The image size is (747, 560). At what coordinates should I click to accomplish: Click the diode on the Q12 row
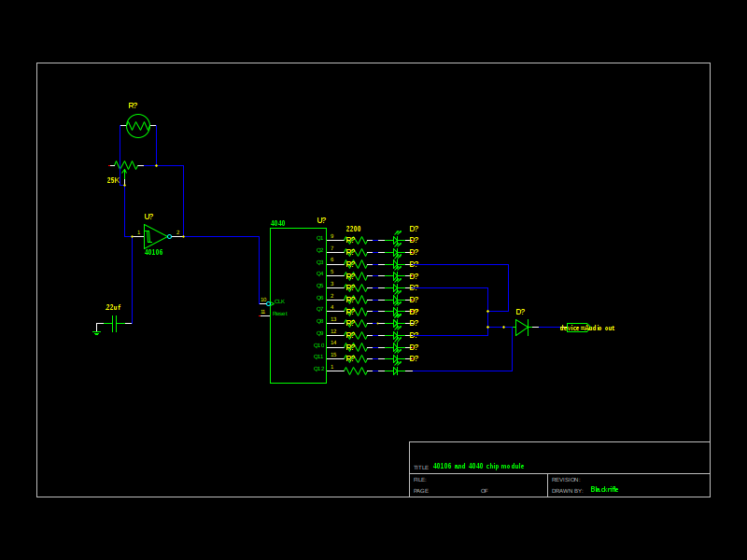[396, 371]
